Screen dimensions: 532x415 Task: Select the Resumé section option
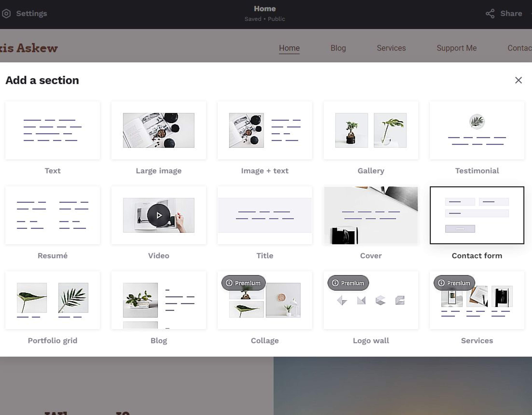coord(53,215)
